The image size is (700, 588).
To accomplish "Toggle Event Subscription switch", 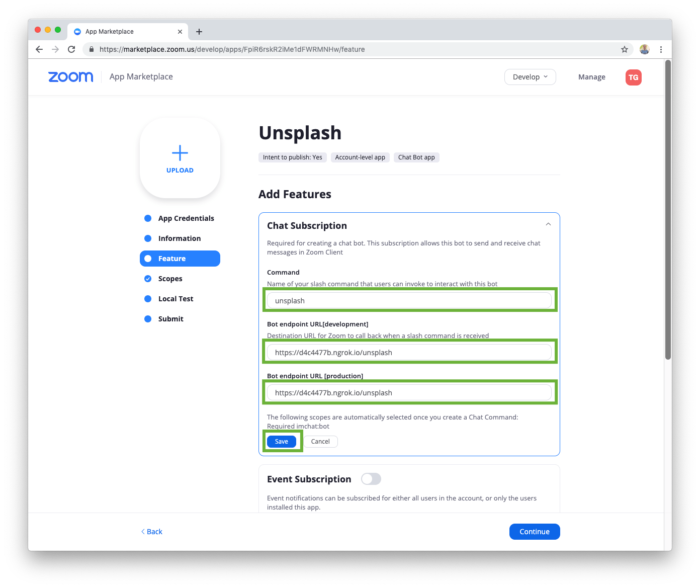I will tap(371, 479).
